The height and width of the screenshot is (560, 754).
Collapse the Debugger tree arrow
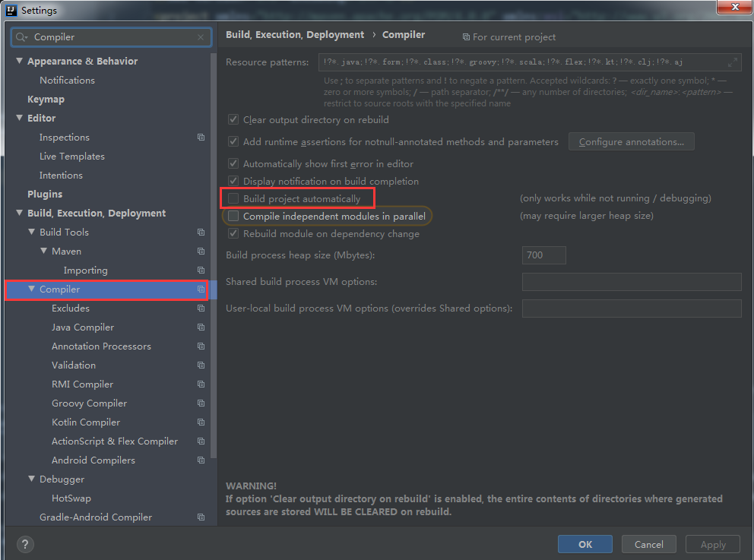32,479
